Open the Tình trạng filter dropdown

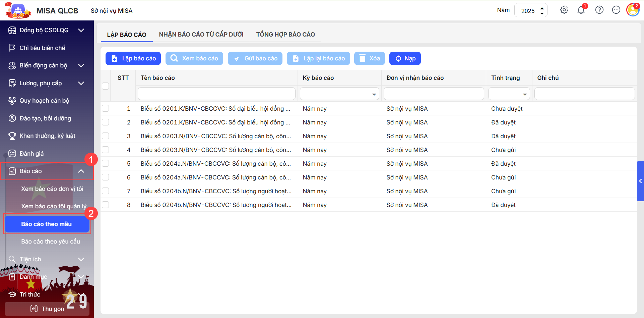(x=509, y=94)
